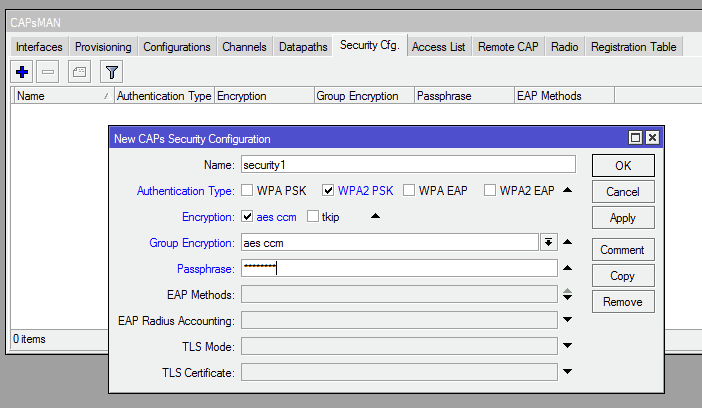Uncheck the WPA2 PSK checkbox
This screenshot has height=408, width=702.
(x=329, y=190)
